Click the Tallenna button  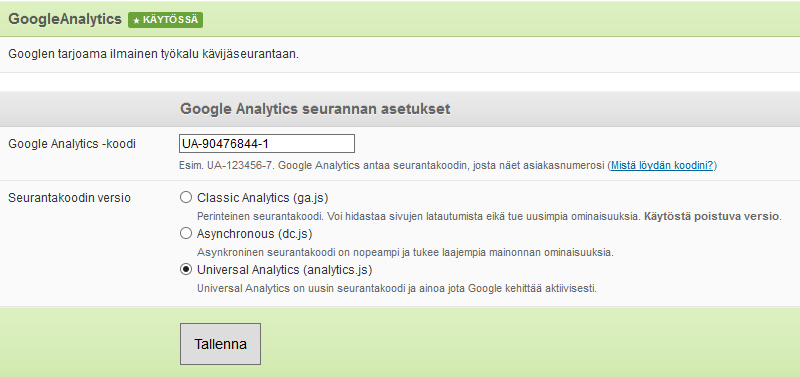220,344
